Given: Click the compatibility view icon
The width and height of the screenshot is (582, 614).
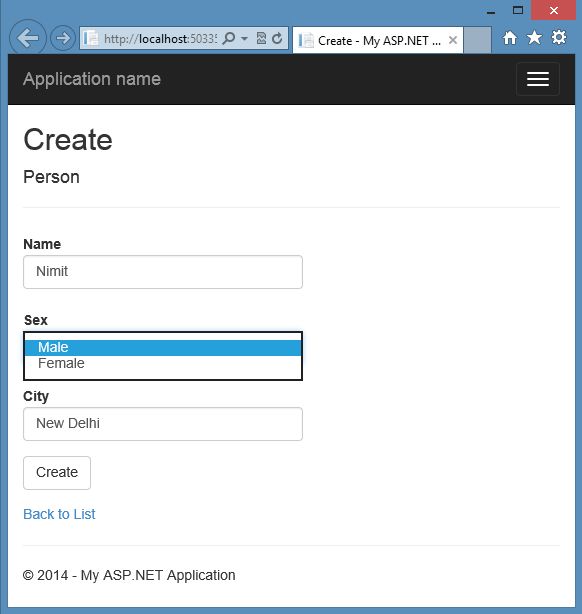Looking at the screenshot, I should 261,38.
